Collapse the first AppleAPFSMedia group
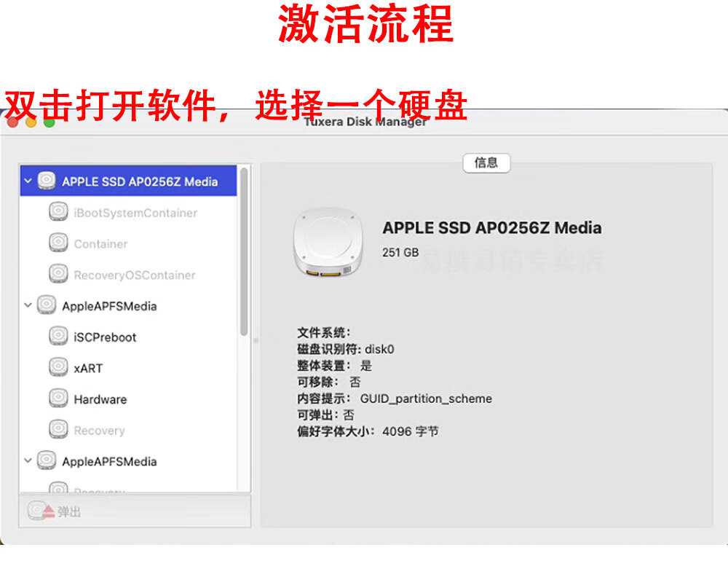The image size is (728, 561). pyautogui.click(x=28, y=305)
